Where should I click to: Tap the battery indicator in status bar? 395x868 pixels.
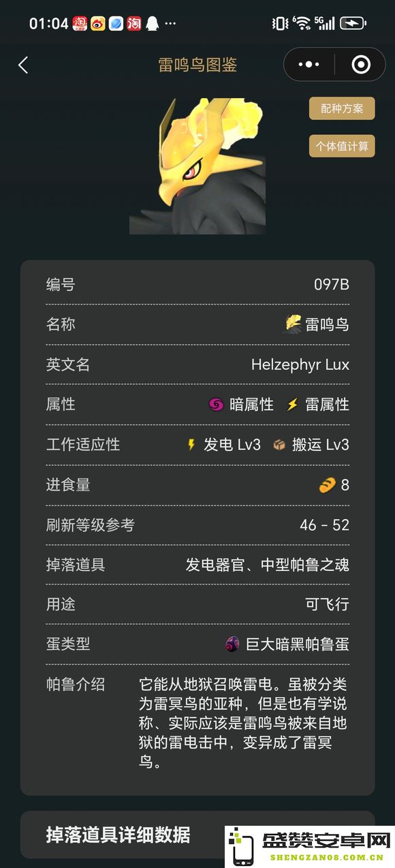(353, 23)
